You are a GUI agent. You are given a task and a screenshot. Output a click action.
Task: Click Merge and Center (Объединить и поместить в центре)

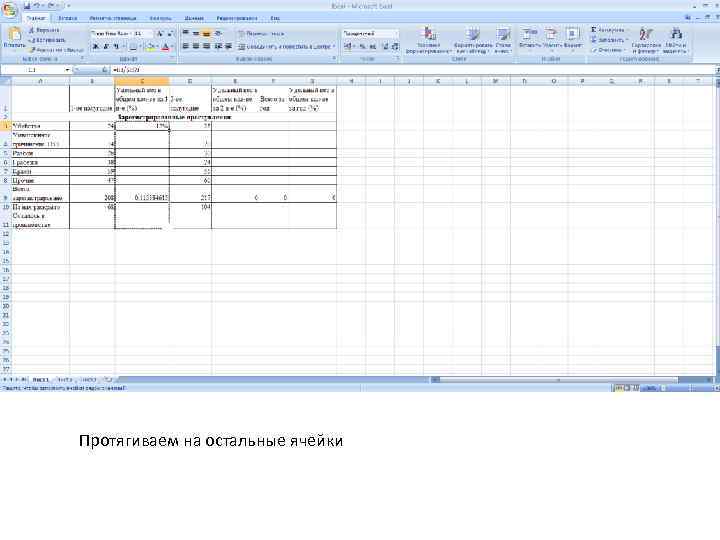(x=285, y=46)
